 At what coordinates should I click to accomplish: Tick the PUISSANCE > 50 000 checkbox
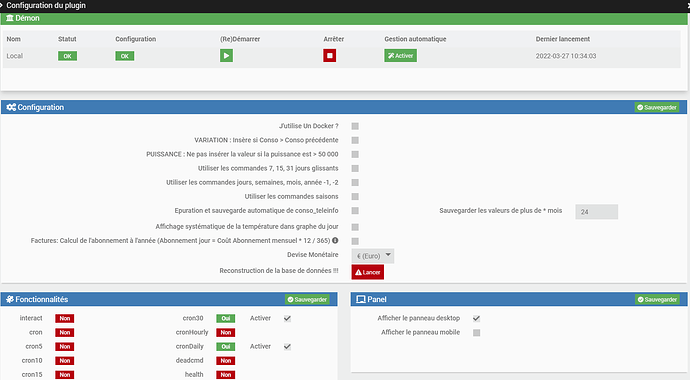[355, 154]
